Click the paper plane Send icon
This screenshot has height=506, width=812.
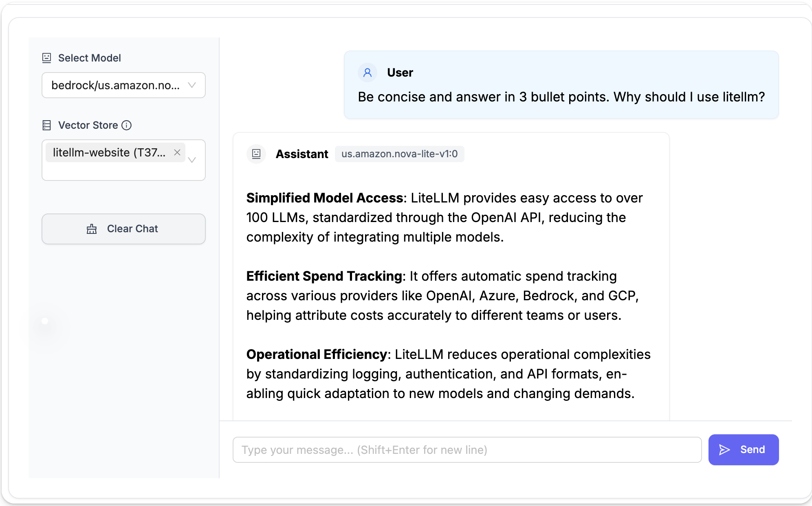click(x=724, y=450)
